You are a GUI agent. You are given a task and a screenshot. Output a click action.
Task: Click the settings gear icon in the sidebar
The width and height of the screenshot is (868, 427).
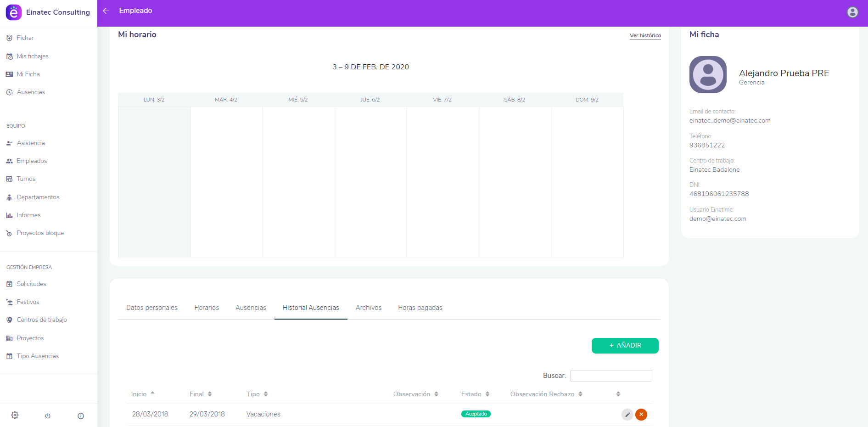pyautogui.click(x=15, y=416)
